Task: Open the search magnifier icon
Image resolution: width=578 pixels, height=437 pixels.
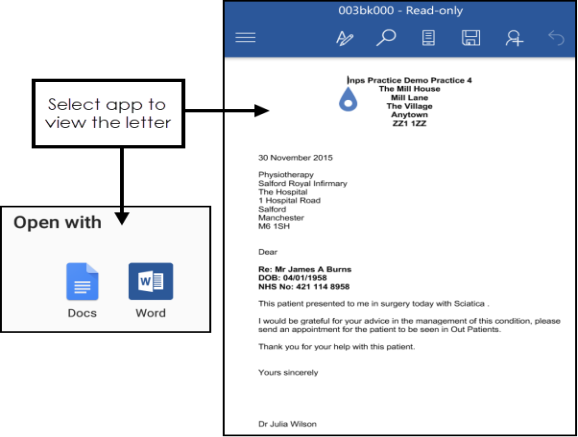Action: 386,38
